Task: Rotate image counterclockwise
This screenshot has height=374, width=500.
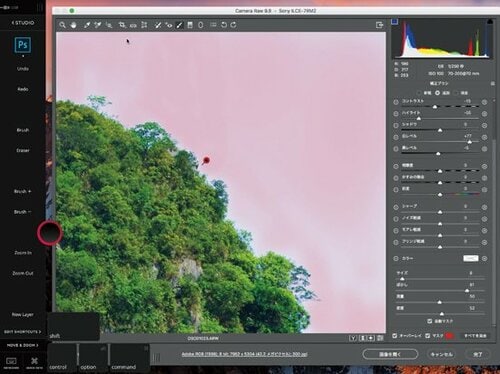Action: coord(224,25)
